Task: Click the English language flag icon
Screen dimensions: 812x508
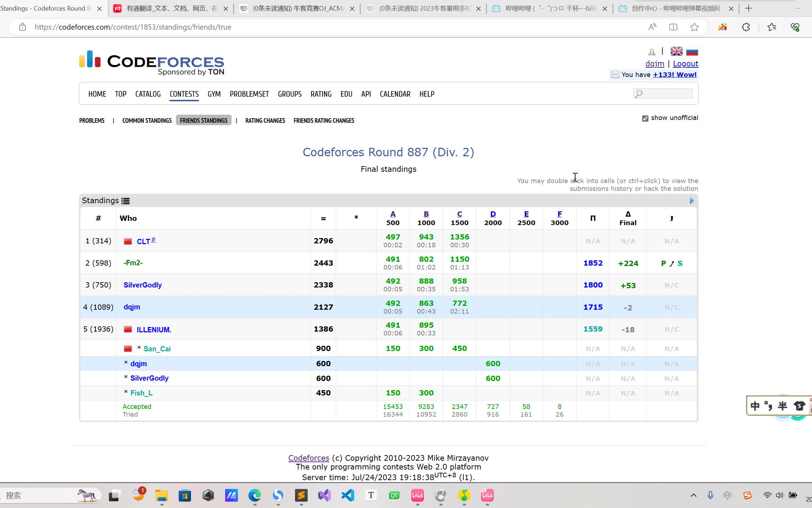Action: 677,52
